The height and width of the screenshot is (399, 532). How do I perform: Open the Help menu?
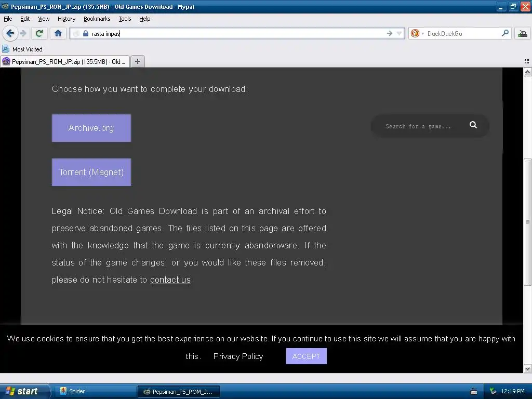(x=144, y=19)
